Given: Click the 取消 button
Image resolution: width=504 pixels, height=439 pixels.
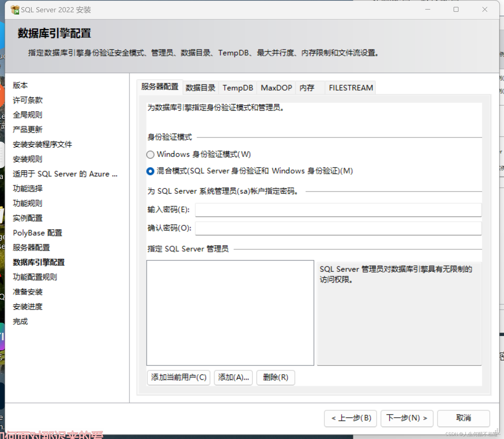Looking at the screenshot, I should coord(463,418).
